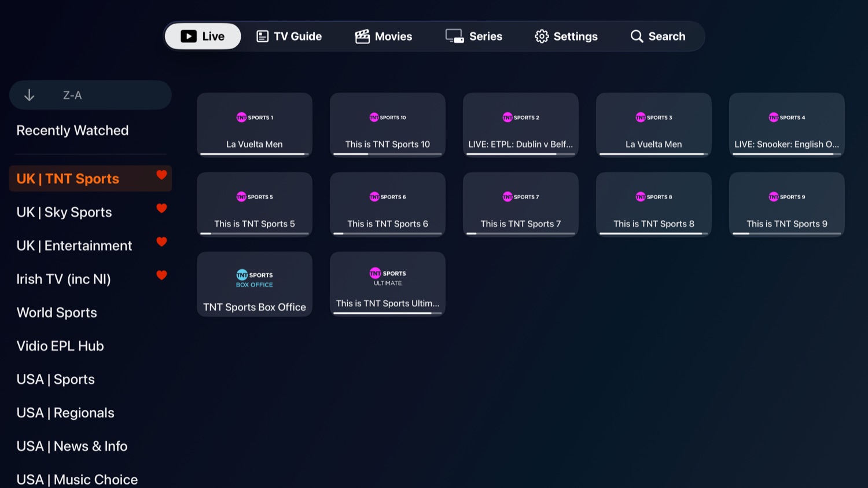Open the Vidio EPL Hub category
The width and height of the screenshot is (868, 488).
point(60,346)
